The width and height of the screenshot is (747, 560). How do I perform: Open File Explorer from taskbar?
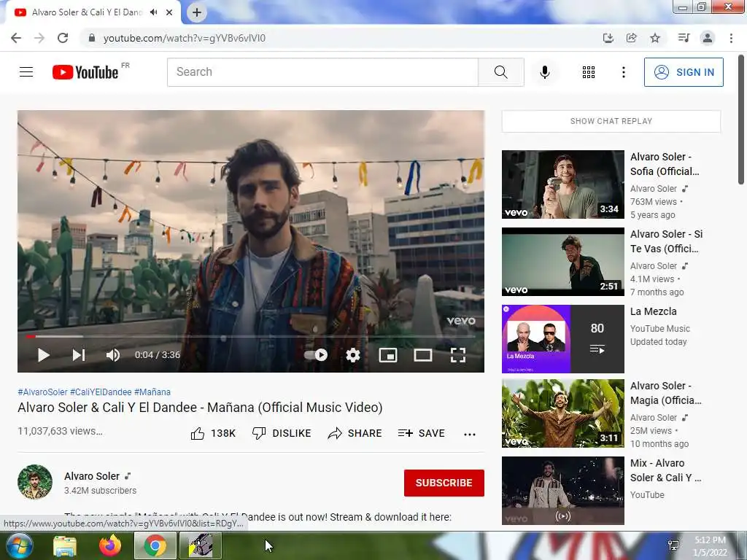tap(65, 545)
